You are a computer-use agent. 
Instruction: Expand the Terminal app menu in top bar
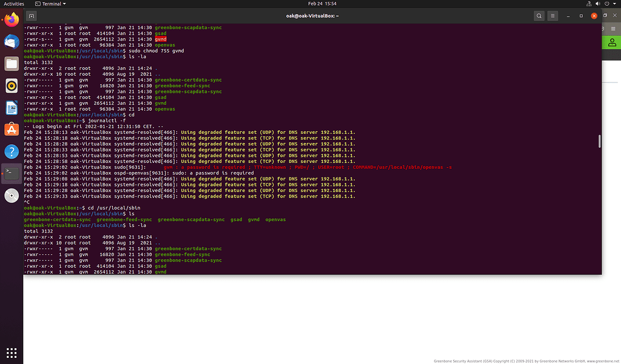(53, 4)
